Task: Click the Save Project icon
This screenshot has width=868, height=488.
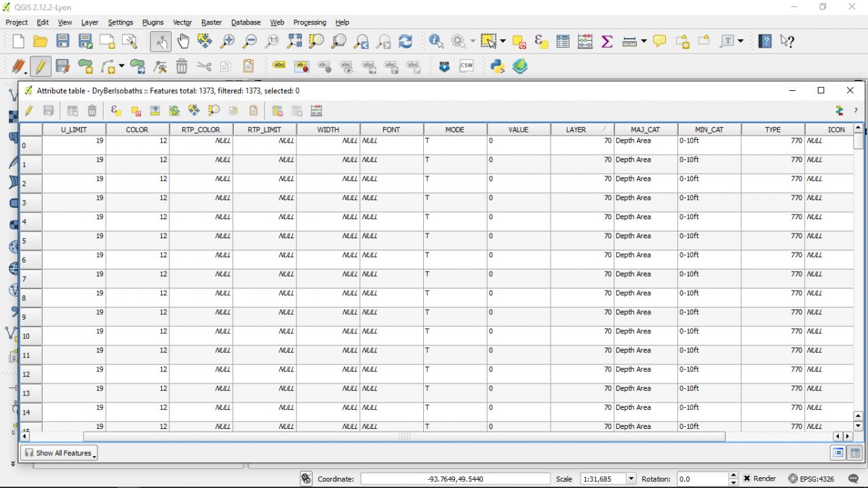Action: coord(62,41)
